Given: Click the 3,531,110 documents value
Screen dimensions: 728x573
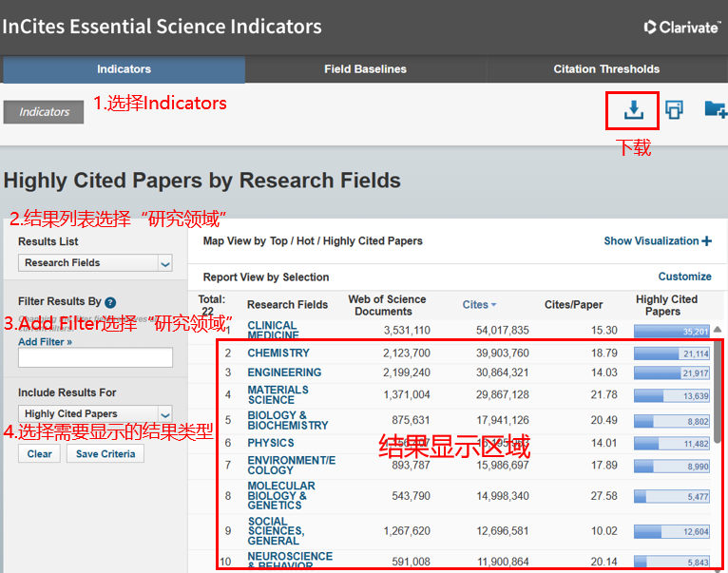Looking at the screenshot, I should pyautogui.click(x=407, y=330).
